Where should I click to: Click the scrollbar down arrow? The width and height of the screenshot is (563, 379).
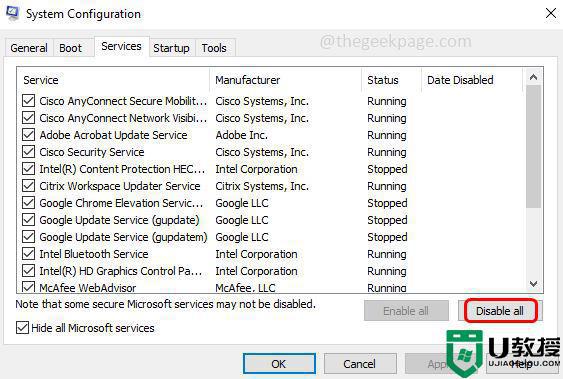tap(534, 284)
